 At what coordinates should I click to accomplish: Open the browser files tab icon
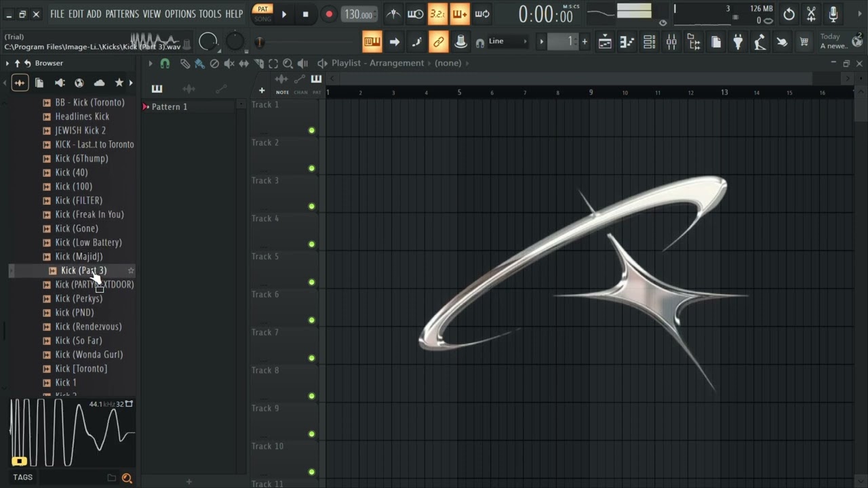click(x=39, y=83)
